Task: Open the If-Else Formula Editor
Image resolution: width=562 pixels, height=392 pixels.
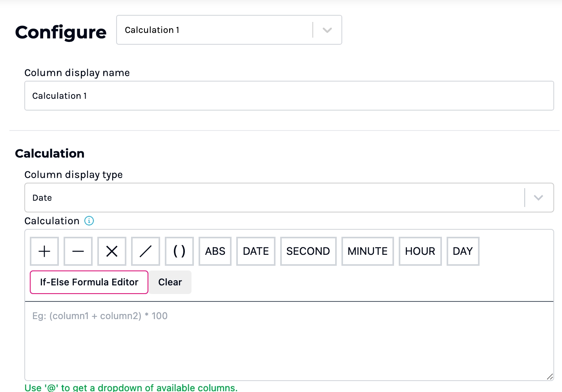Action: coord(89,282)
